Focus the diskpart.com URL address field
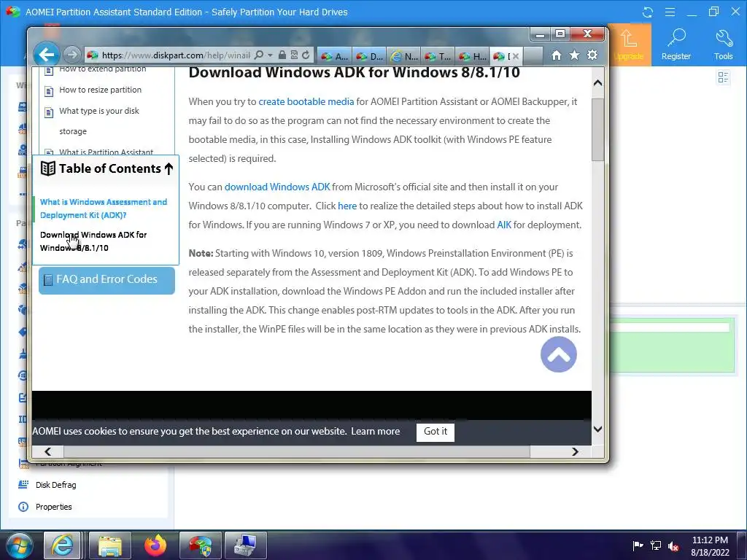747x560 pixels. 175,55
